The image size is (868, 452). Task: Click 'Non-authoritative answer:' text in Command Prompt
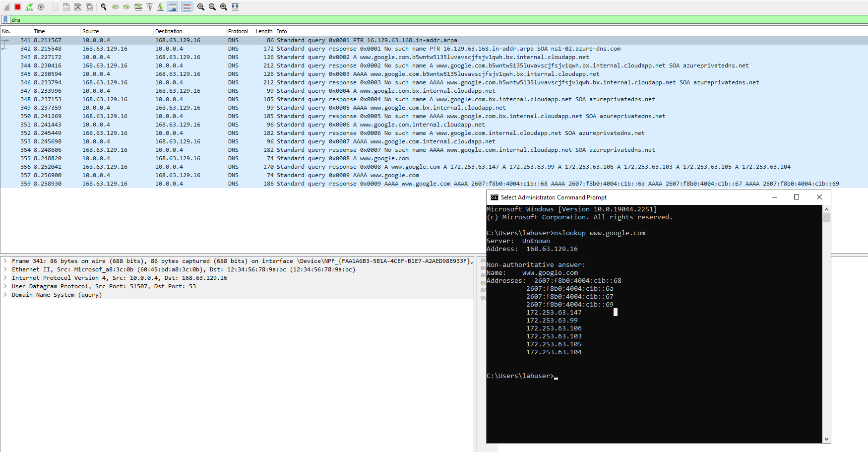tap(536, 265)
